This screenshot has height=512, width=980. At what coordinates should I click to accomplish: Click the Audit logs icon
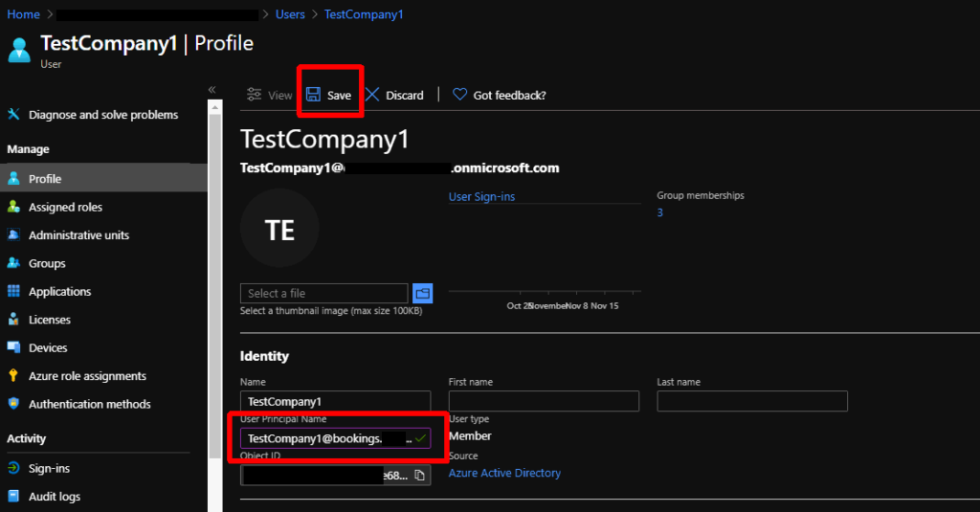(x=13, y=496)
